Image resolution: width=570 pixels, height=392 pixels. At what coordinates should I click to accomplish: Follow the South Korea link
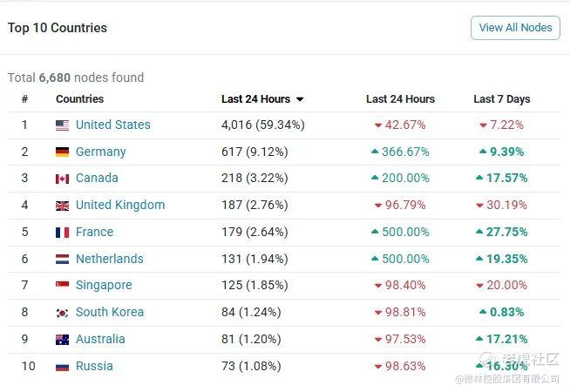point(109,312)
